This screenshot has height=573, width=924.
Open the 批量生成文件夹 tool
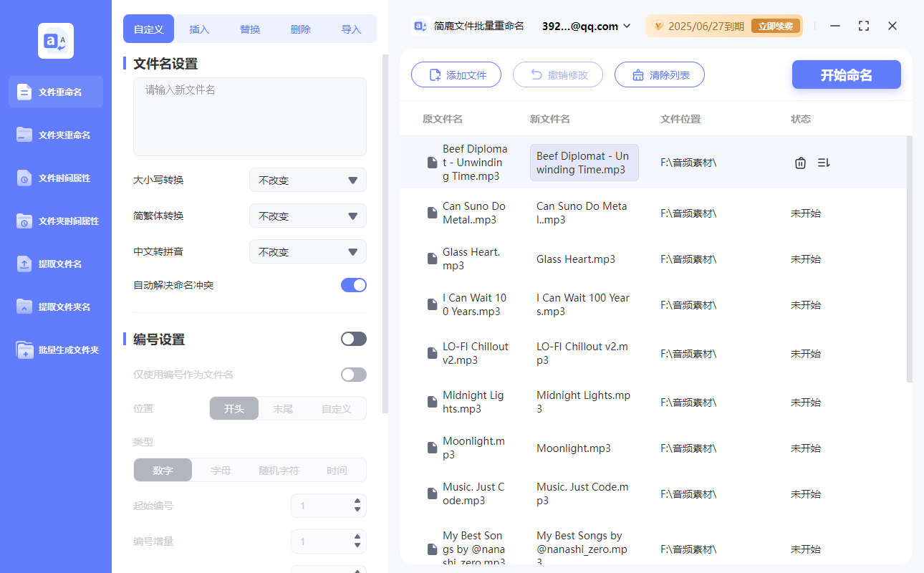click(x=54, y=350)
